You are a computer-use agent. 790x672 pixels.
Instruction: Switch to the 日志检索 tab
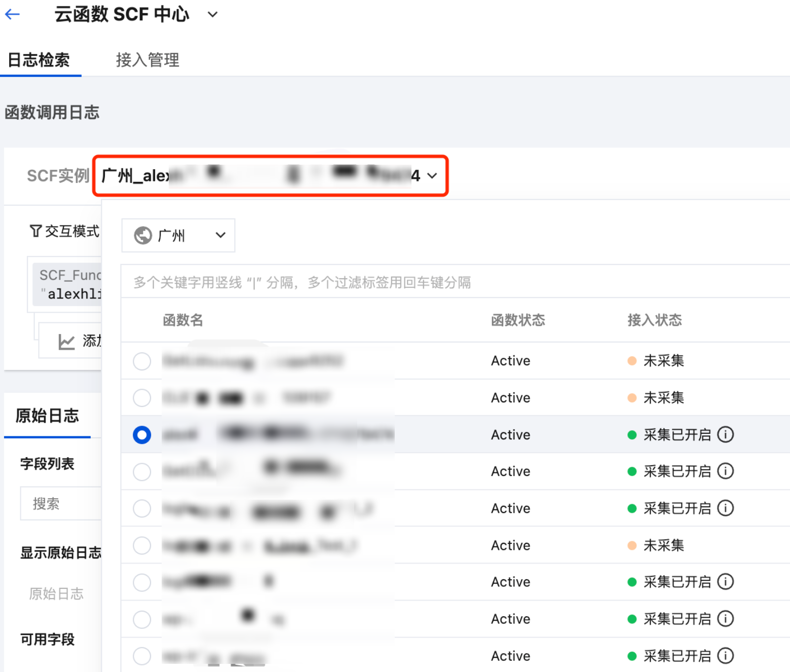click(x=39, y=60)
